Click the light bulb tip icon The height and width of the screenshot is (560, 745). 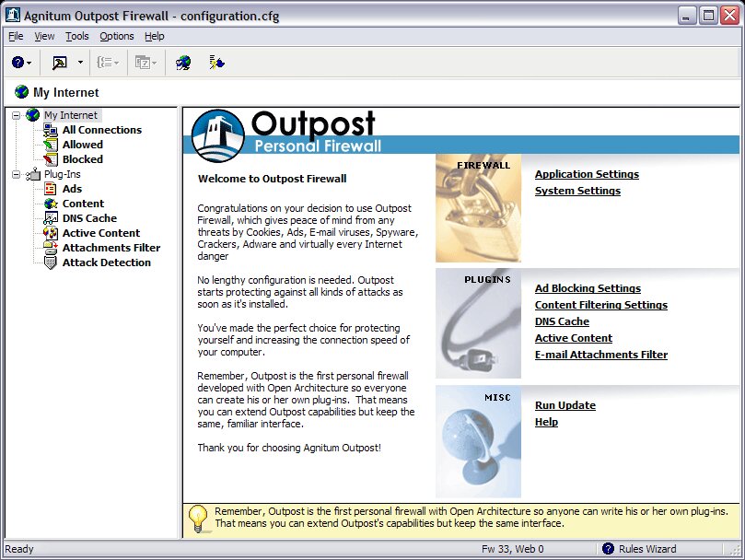pyautogui.click(x=198, y=519)
